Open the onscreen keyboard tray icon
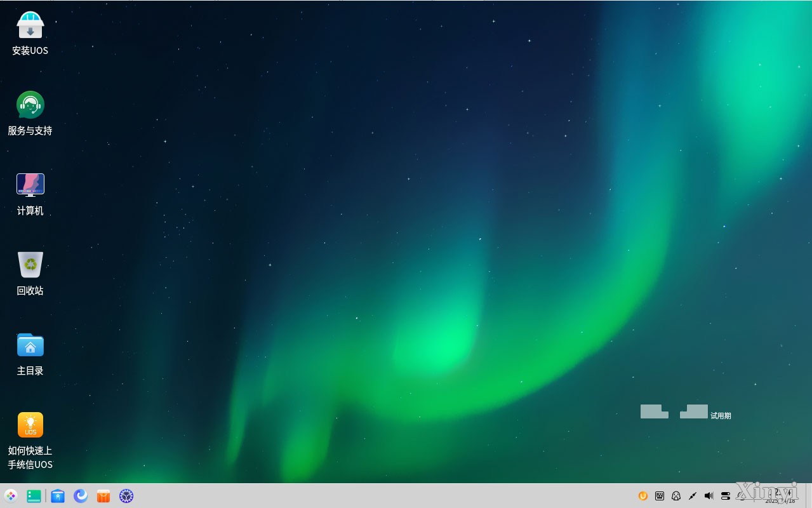This screenshot has width=812, height=508. [x=660, y=496]
